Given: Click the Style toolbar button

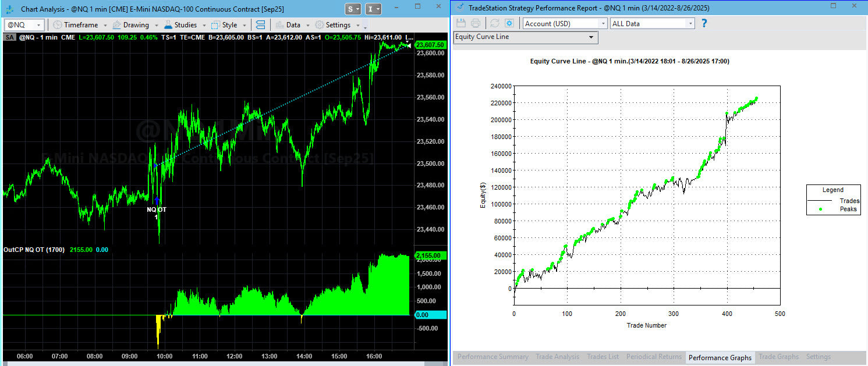Looking at the screenshot, I should click(224, 25).
